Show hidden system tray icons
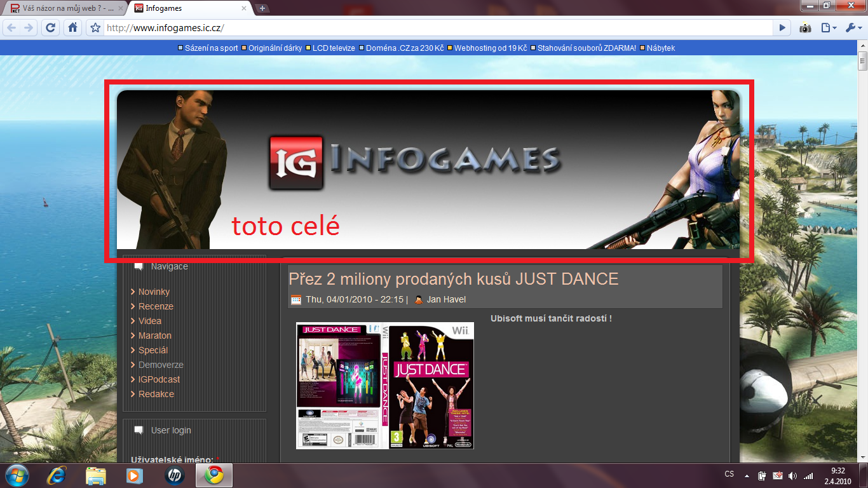This screenshot has height=488, width=868. pos(747,475)
